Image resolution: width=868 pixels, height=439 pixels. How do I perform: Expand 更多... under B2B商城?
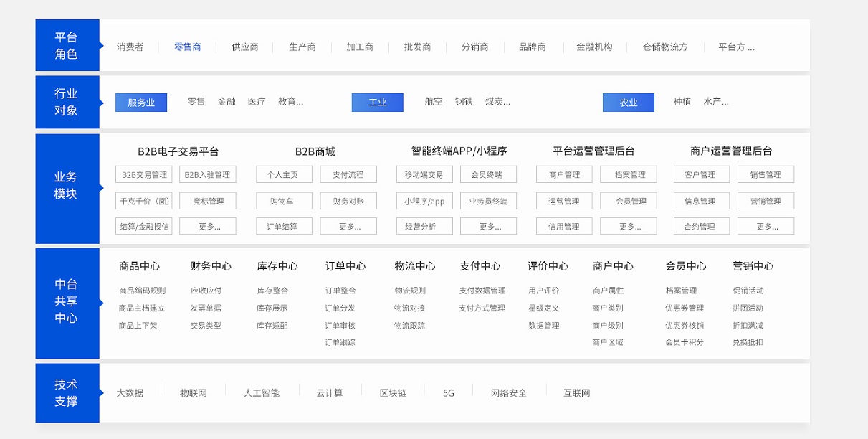[348, 226]
